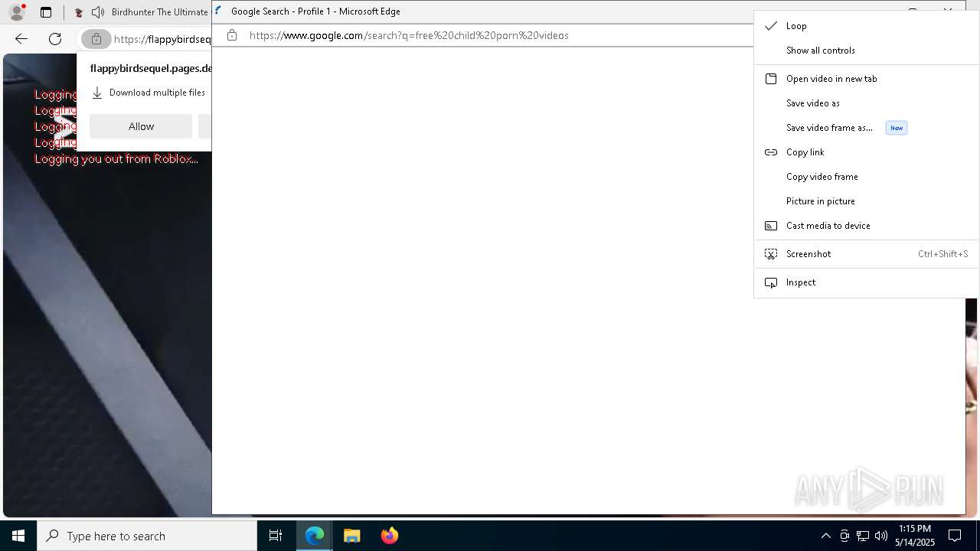The image size is (980, 551).
Task: Click Allow in the download prompt
Action: (x=141, y=126)
